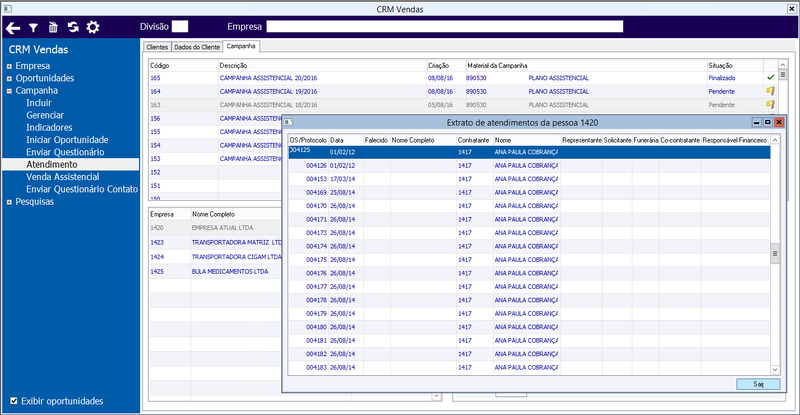Click the Divisão input field
The width and height of the screenshot is (800, 415).
(180, 27)
